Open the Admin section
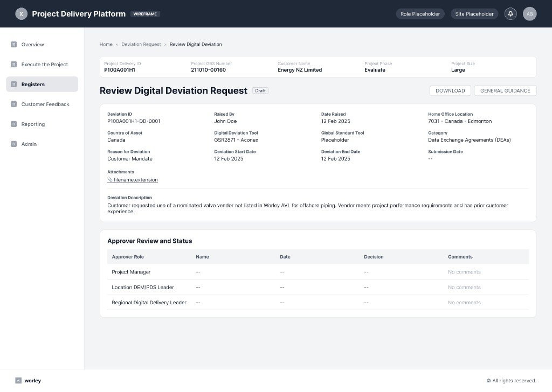Viewport: 552px width, 392px height. pos(42,144)
